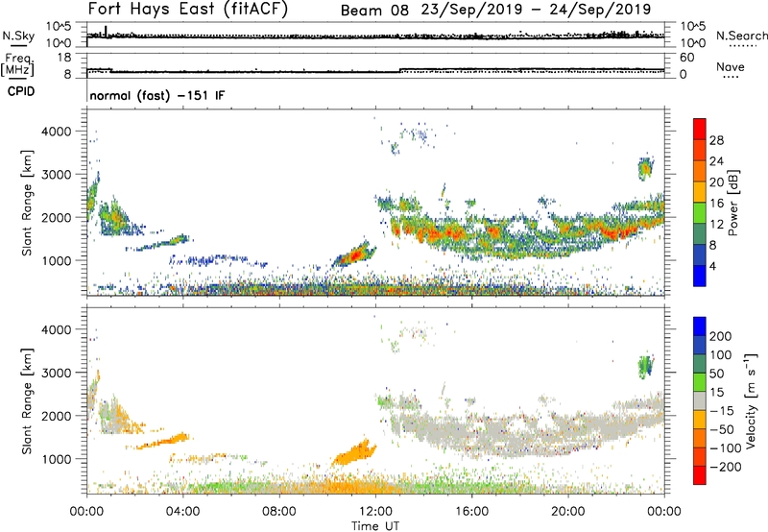The width and height of the screenshot is (768, 532).
Task: Click '4000' on the power panel range axis
Action: pyautogui.click(x=56, y=132)
